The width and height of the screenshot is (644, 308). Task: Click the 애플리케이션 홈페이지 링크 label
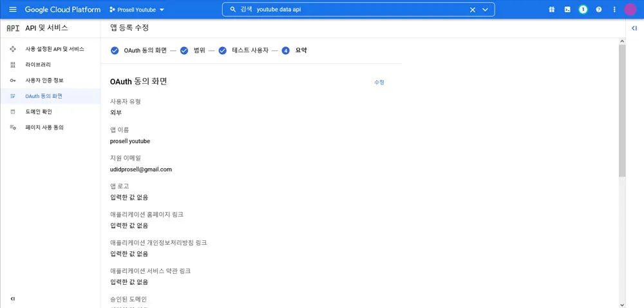147,215
